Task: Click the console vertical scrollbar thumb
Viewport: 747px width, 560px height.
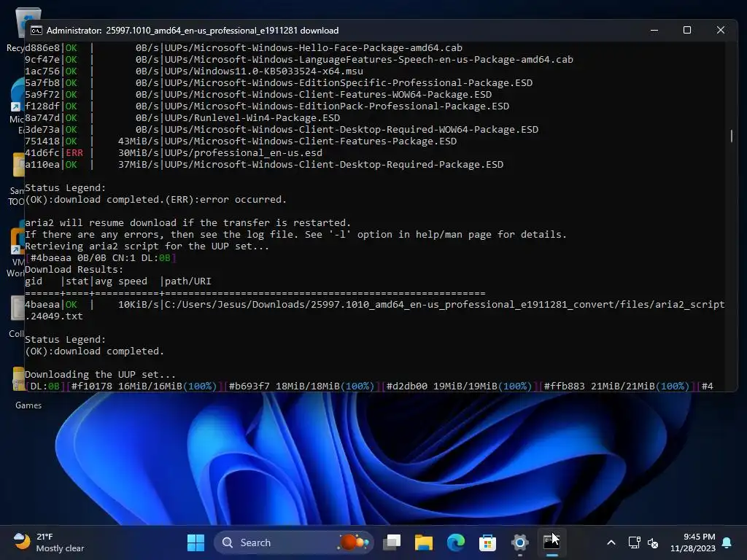Action: tap(731, 136)
